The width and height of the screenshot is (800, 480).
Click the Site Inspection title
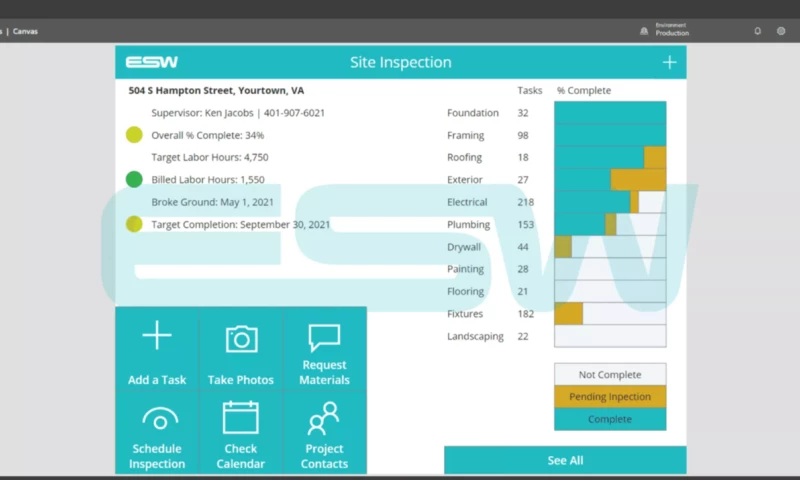coord(401,62)
